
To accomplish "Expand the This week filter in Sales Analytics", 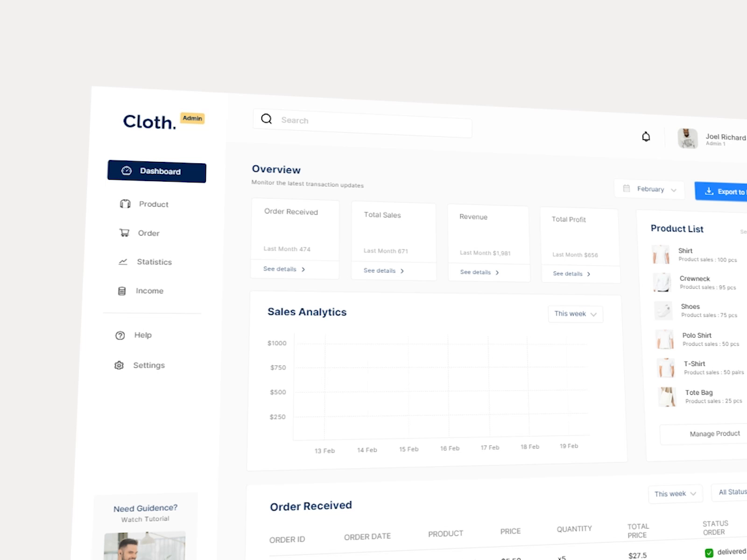I will 575,314.
